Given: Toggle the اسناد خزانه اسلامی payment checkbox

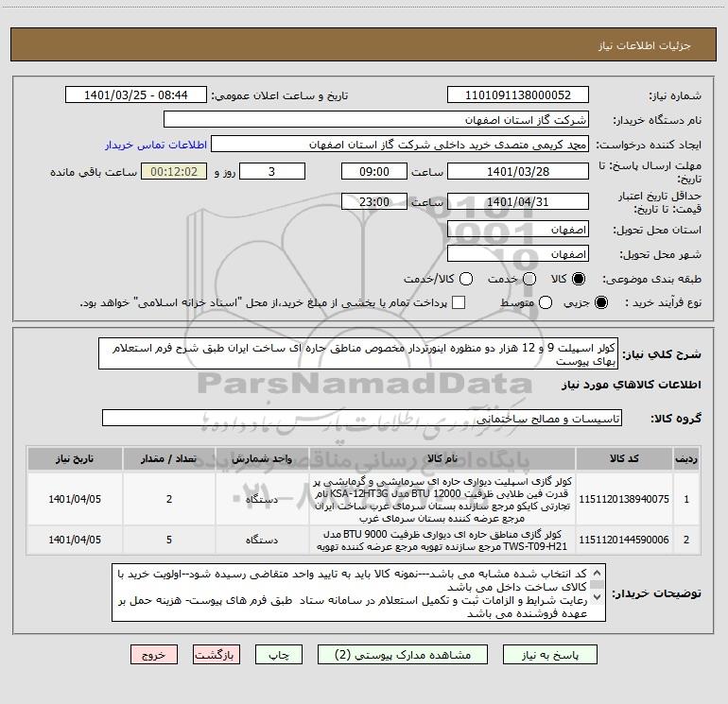Looking at the screenshot, I should 459,302.
